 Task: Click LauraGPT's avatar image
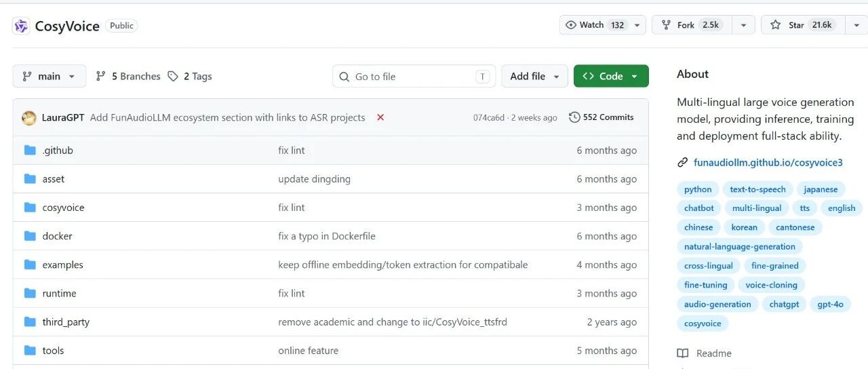[29, 117]
